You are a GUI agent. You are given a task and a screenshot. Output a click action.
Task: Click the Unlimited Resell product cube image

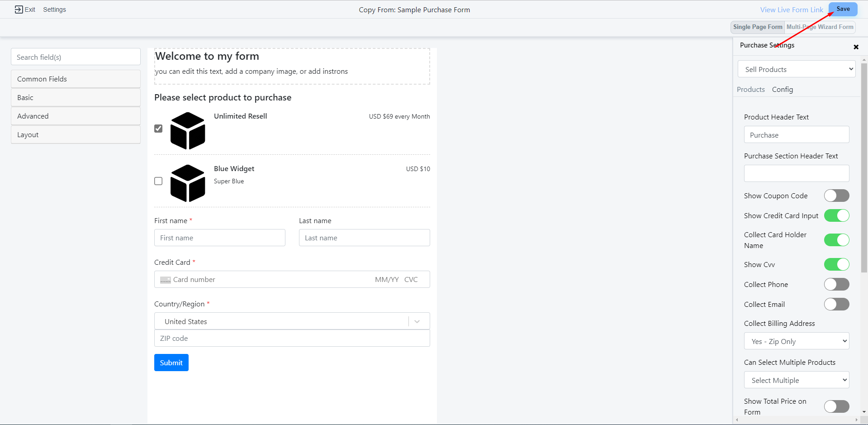pyautogui.click(x=188, y=131)
